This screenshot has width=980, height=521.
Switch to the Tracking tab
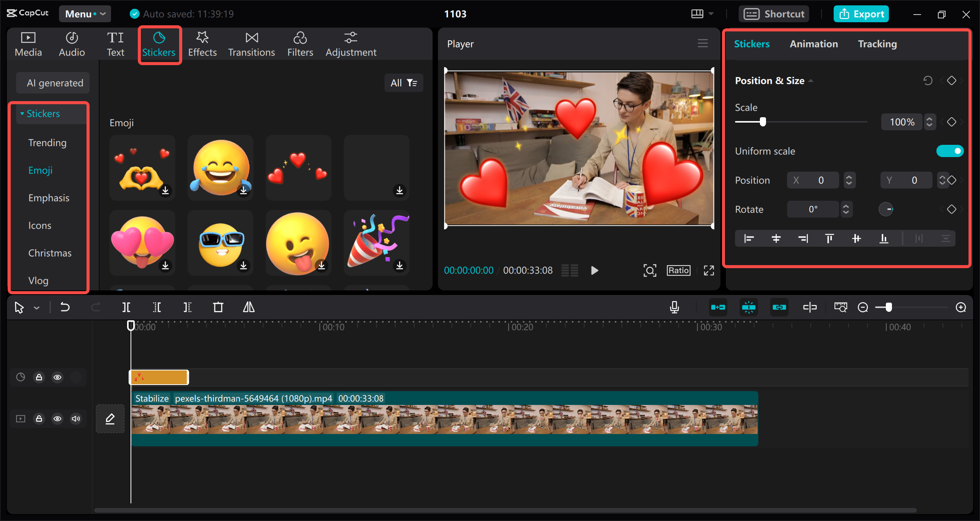[x=877, y=43]
